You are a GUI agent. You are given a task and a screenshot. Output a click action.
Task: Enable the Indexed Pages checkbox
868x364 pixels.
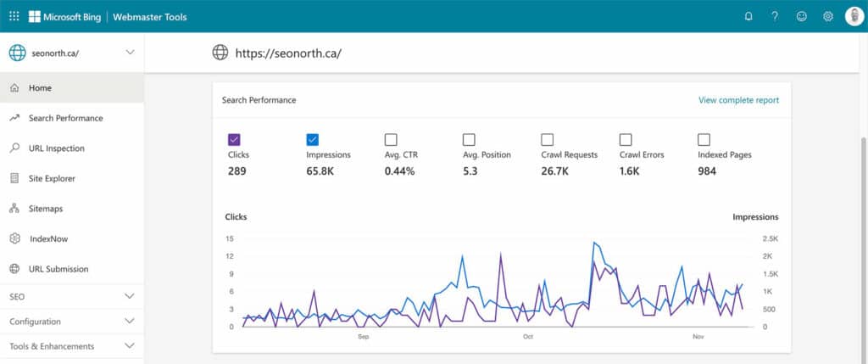point(704,140)
